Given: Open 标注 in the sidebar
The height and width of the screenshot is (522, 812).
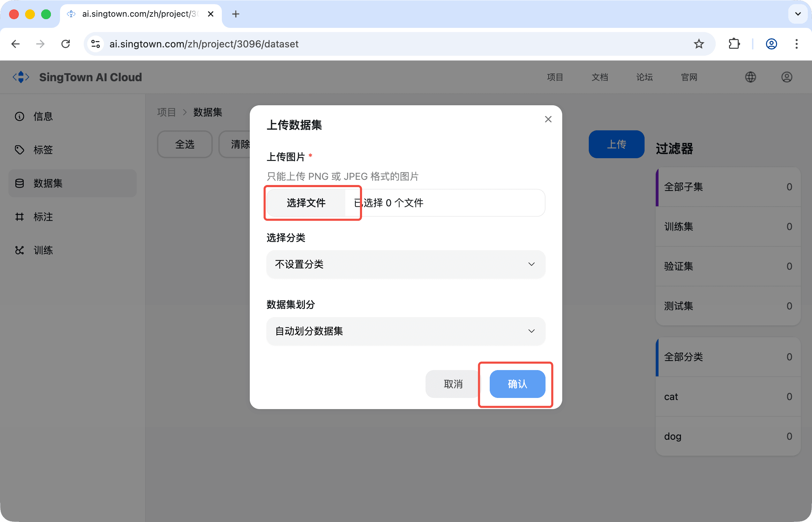Looking at the screenshot, I should click(x=43, y=217).
